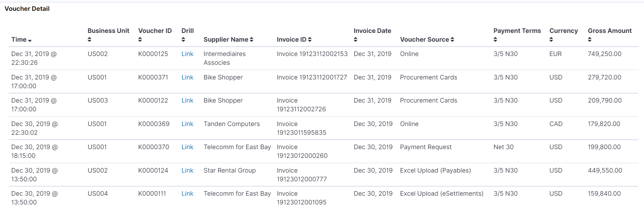
Task: Sort by Payment Terms arrows icon
Action: pyautogui.click(x=495, y=40)
